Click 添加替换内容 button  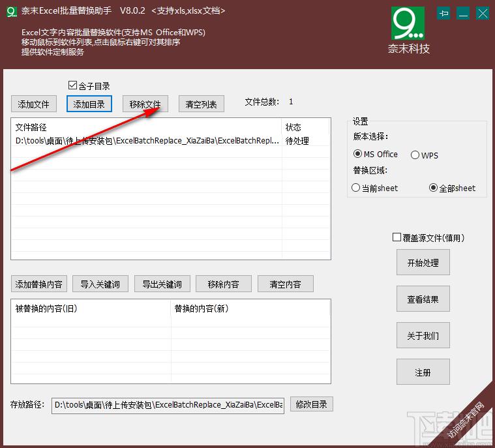pos(39,284)
